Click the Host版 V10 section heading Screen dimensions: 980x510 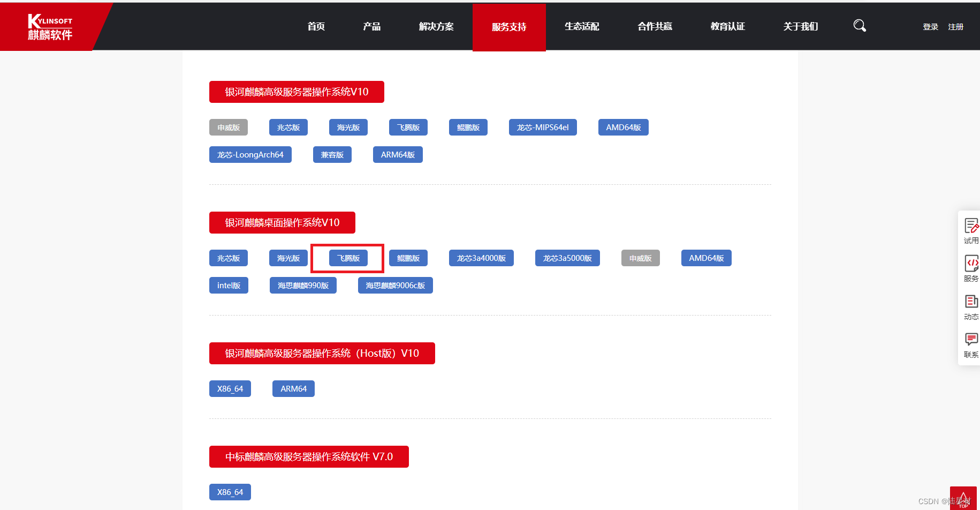pos(322,353)
